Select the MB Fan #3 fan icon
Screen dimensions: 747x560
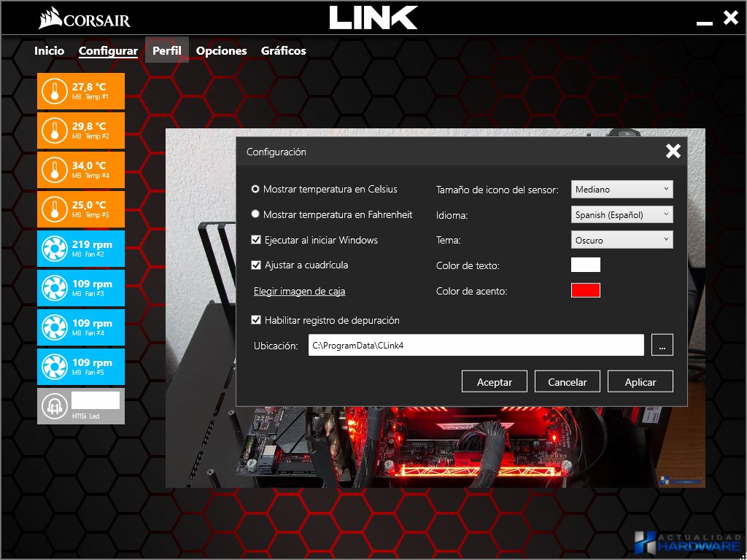pyautogui.click(x=53, y=288)
